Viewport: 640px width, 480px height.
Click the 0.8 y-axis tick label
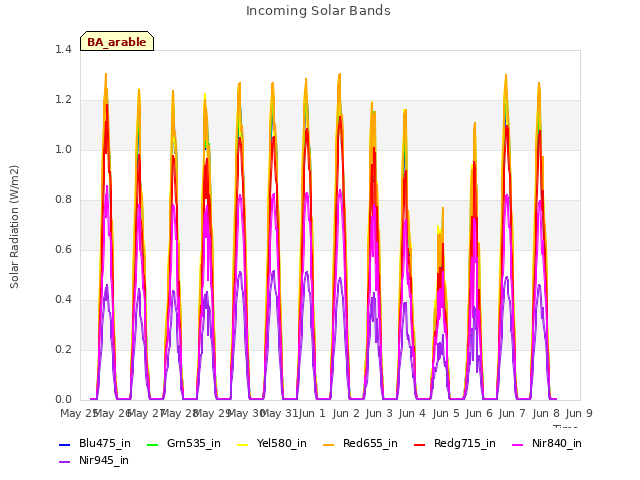point(63,200)
